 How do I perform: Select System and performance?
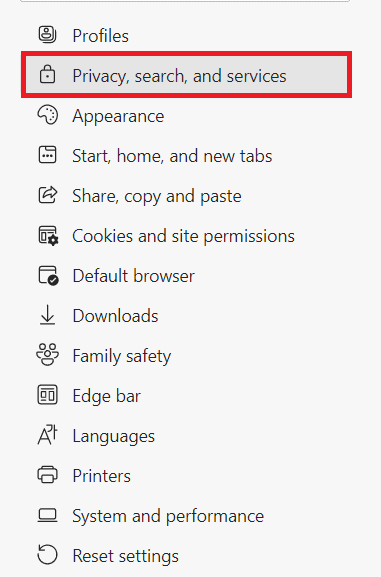tap(186, 516)
